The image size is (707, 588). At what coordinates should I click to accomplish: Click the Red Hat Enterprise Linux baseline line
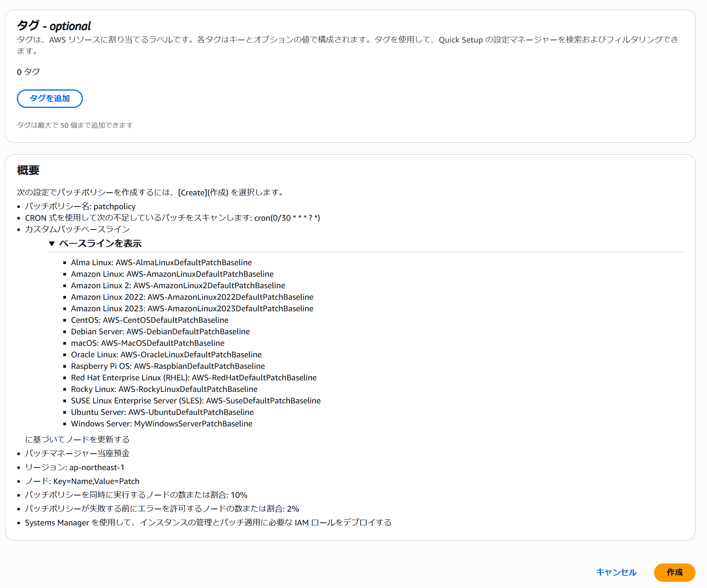pos(194,378)
